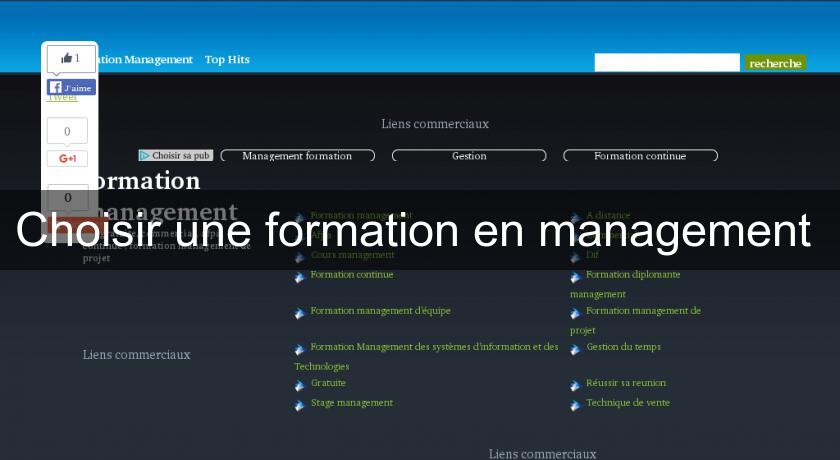The width and height of the screenshot is (840, 460).
Task: Click the Gestion du temps link
Action: point(624,347)
